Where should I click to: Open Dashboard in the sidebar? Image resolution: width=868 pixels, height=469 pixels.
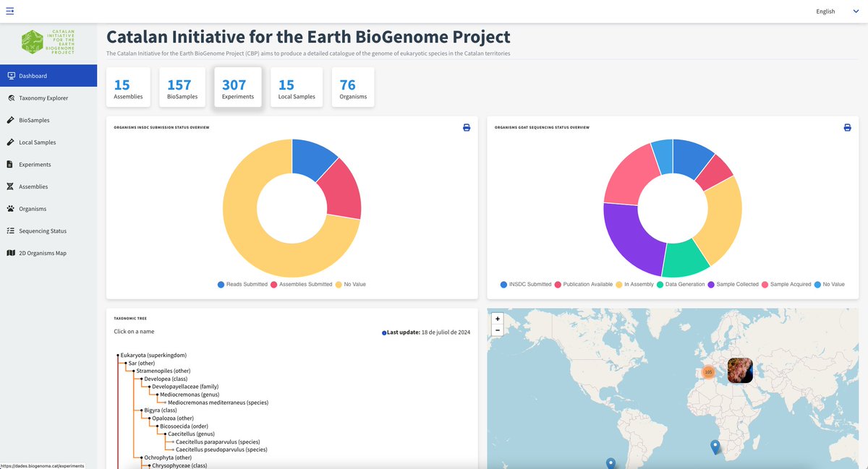point(48,76)
